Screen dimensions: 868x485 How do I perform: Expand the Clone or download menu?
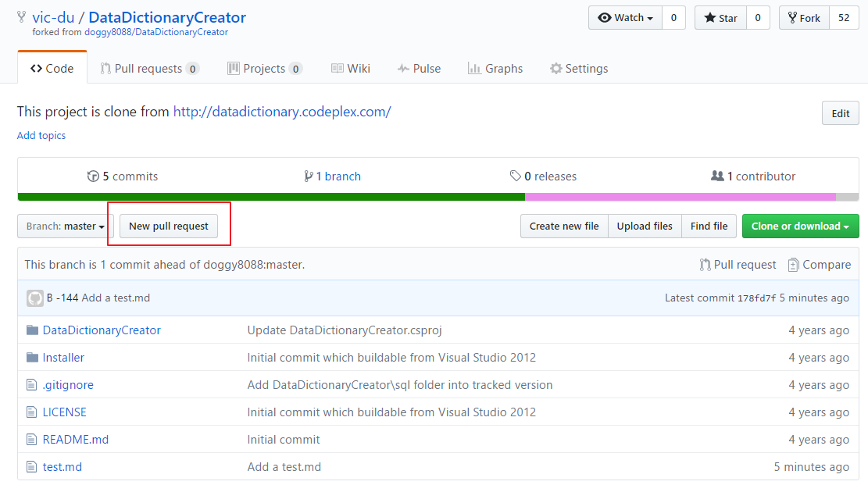pyautogui.click(x=801, y=226)
